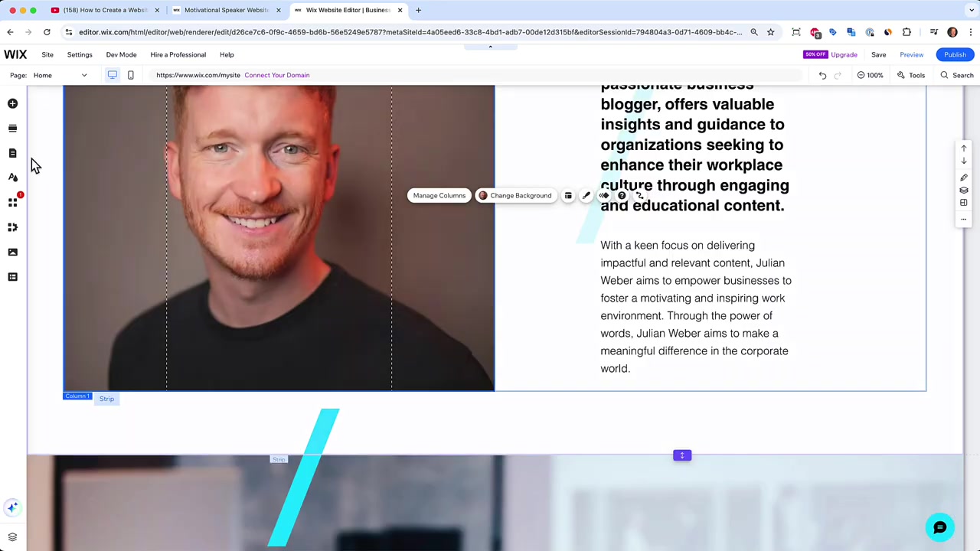Click the Redo arrow
The height and width of the screenshot is (551, 980).
(x=838, y=75)
